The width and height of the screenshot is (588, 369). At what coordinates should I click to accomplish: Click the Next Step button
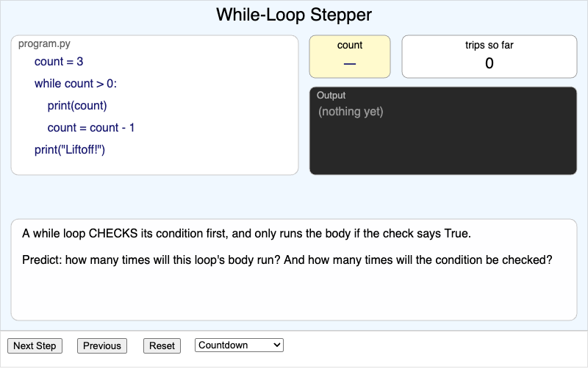tap(35, 345)
